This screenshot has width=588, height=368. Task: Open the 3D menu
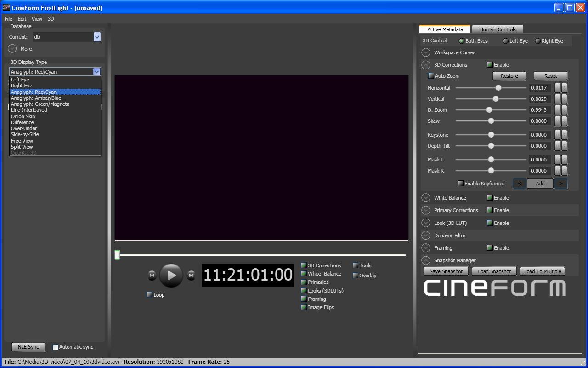coord(51,19)
